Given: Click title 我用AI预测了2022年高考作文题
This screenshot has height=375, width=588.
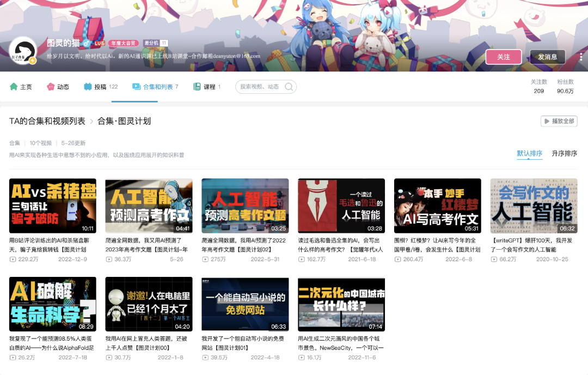Looking at the screenshot, I should pos(244,245).
